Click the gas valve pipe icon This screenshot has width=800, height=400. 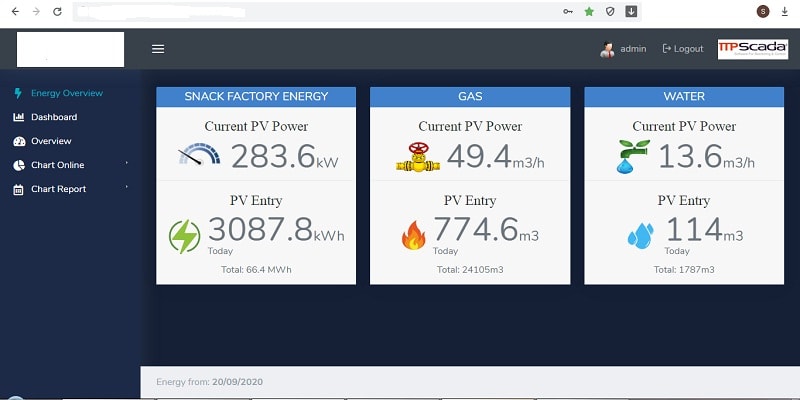click(x=412, y=157)
